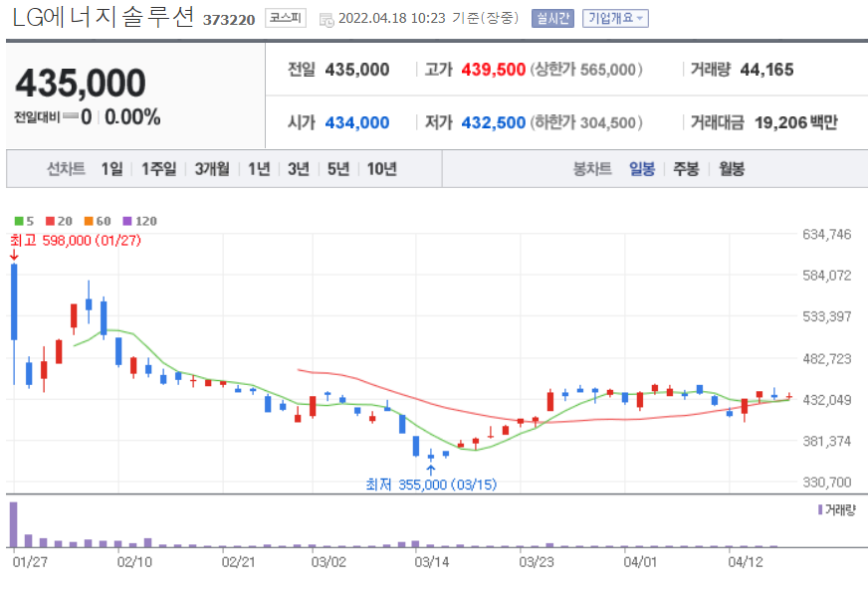This screenshot has height=590, width=868.
Task: Click the 고가 value 439,500
Action: [x=494, y=70]
